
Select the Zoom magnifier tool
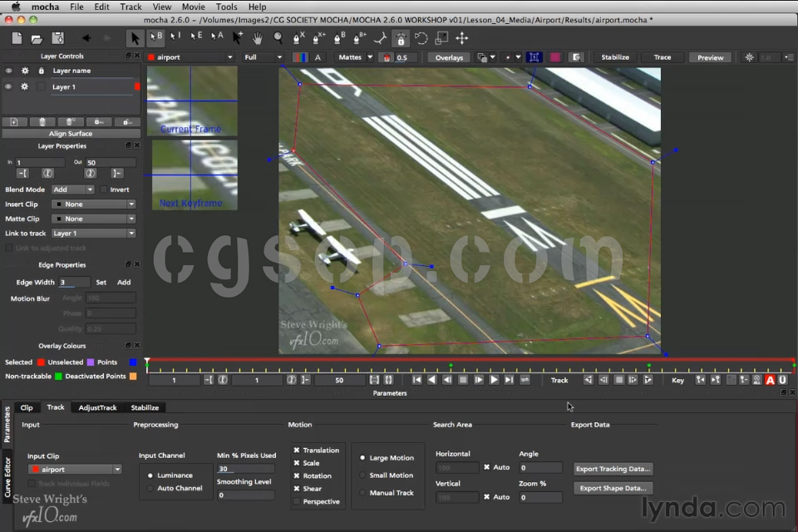coord(278,38)
